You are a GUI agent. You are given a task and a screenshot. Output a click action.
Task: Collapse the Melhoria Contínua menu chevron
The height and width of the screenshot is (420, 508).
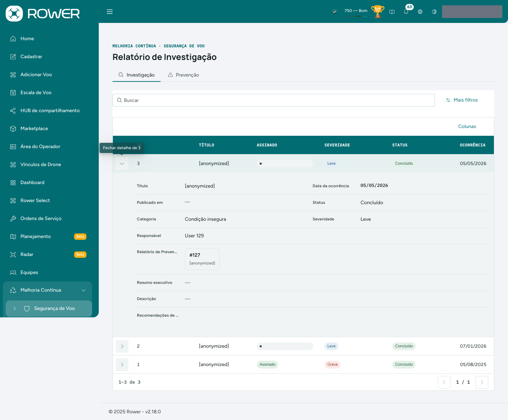tap(84, 290)
